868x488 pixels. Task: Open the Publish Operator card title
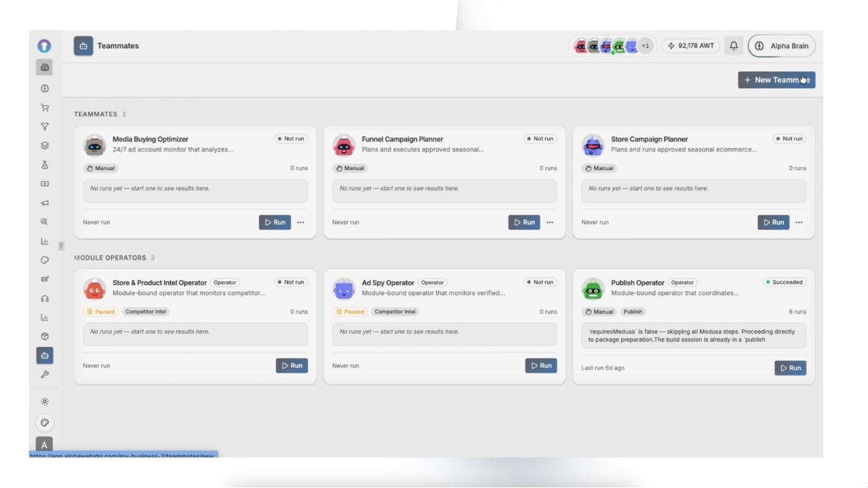tap(637, 283)
